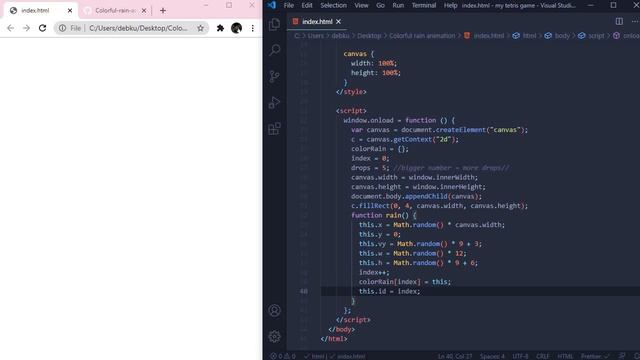Open the Run and Debug view
640x360 pixels.
[x=275, y=102]
